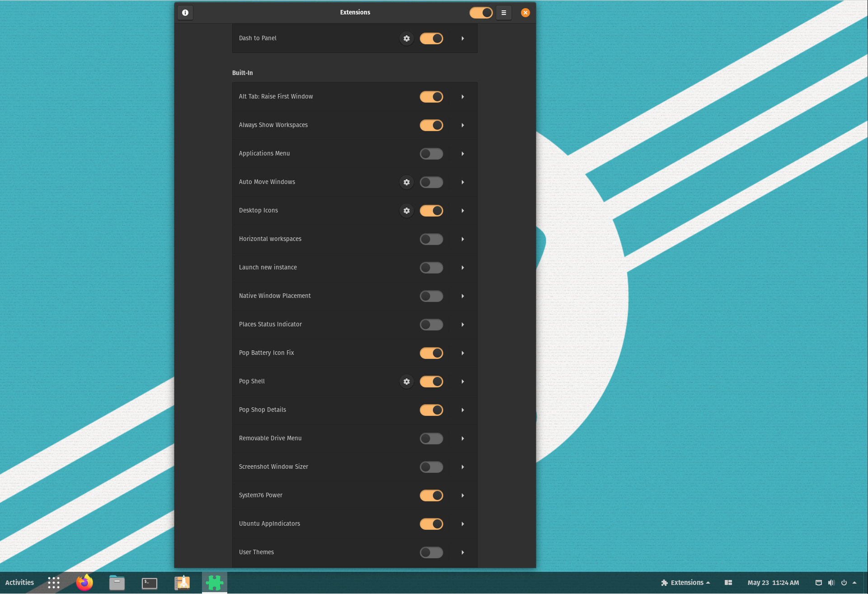Disable the Dash to Panel extension
This screenshot has height=594, width=868.
[x=432, y=38]
